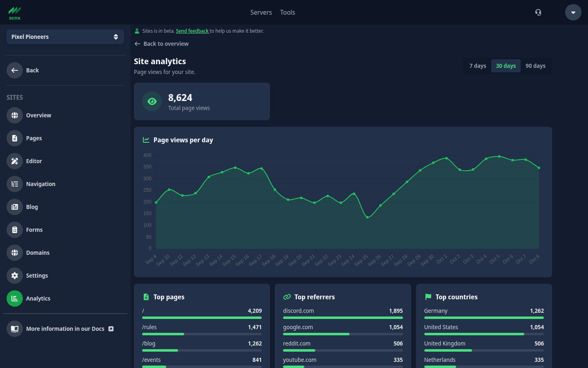Open the support headset icon
The height and width of the screenshot is (368, 588).
coord(538,12)
